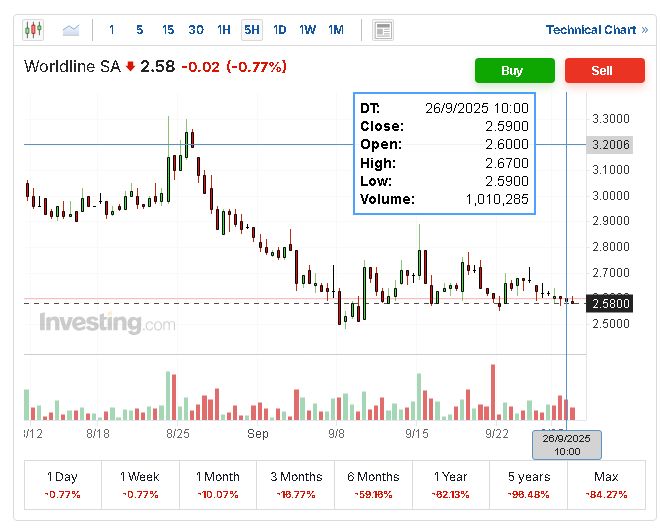Click the green Buy button
Image resolution: width=660 pixels, height=529 pixels.
(x=515, y=70)
